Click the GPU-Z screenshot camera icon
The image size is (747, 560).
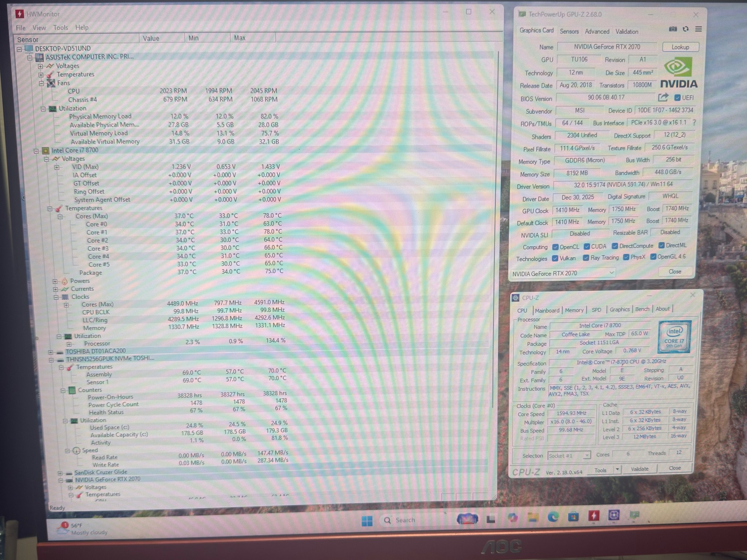[673, 29]
